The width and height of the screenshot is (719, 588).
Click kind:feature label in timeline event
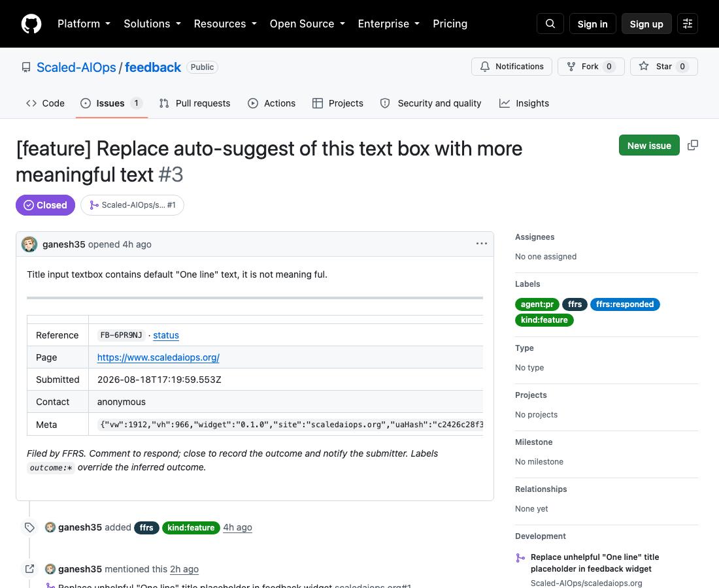pos(191,527)
